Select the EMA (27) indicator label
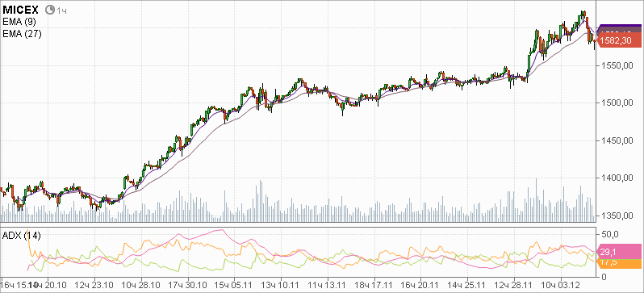This screenshot has height=293, width=644. point(21,34)
